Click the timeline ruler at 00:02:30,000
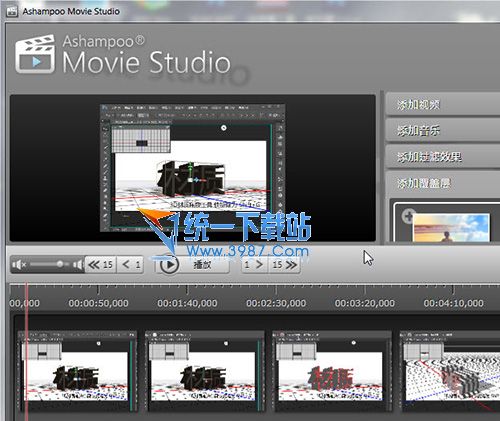 [276, 303]
